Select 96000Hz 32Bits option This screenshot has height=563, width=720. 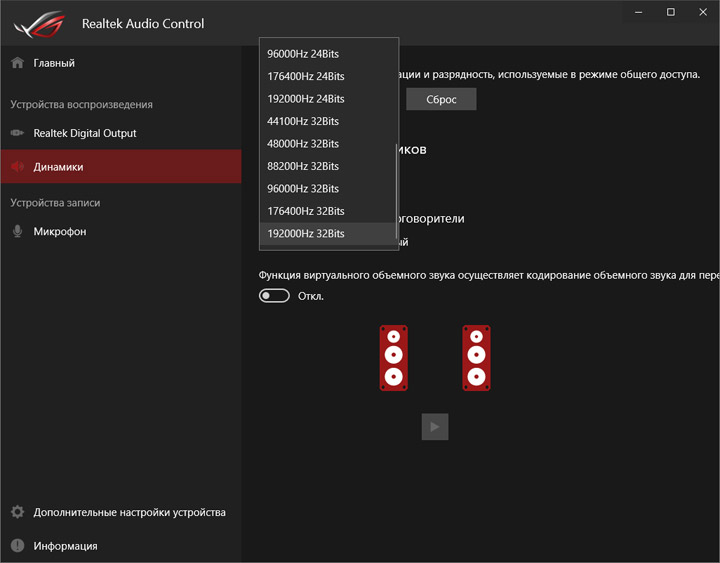(x=328, y=189)
